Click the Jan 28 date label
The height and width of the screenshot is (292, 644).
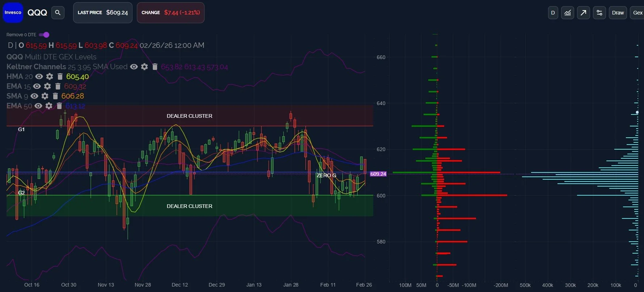tap(291, 285)
